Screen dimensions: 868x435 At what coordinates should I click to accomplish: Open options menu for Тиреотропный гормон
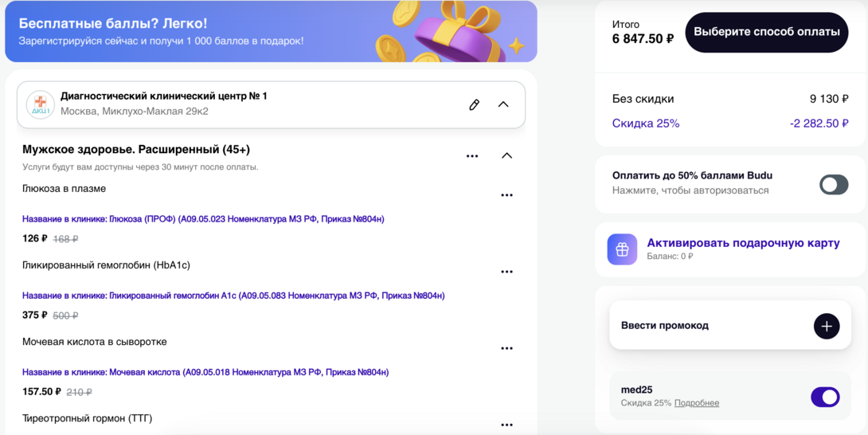[506, 425]
